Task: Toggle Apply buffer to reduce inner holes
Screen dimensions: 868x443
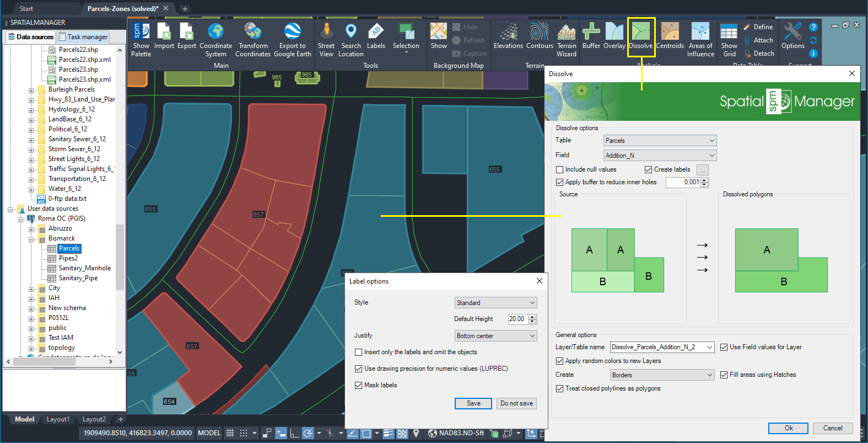Action: [x=560, y=182]
